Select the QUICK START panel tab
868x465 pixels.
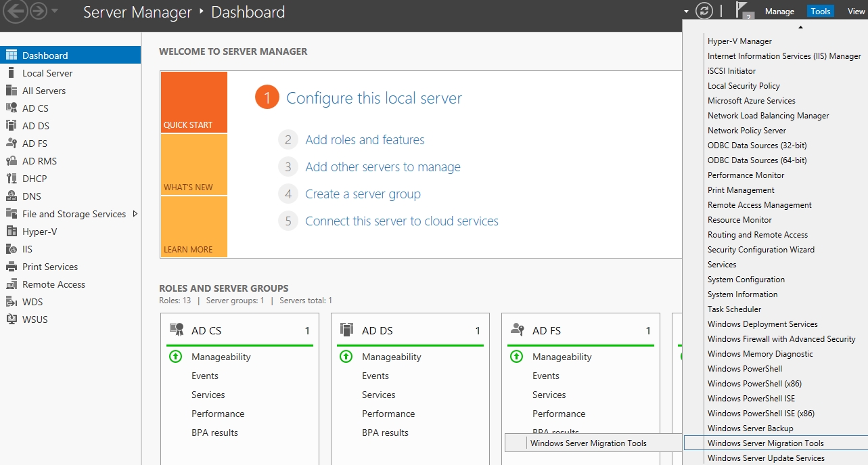pyautogui.click(x=194, y=102)
